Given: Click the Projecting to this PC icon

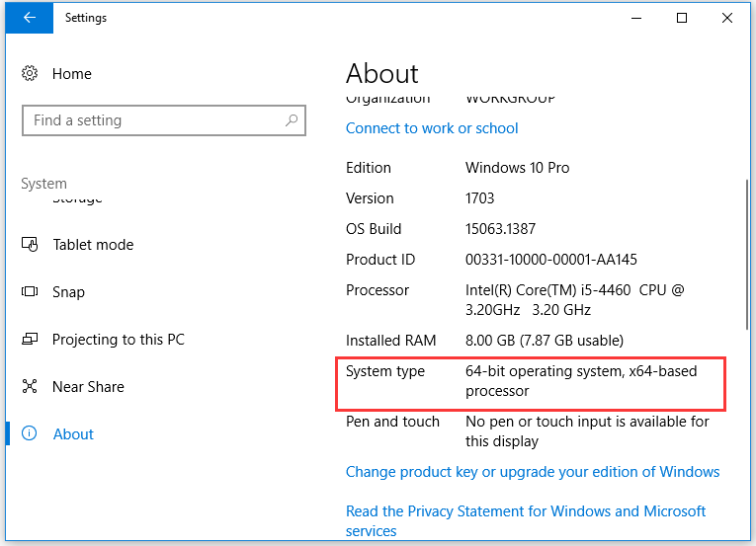Looking at the screenshot, I should click(x=30, y=340).
